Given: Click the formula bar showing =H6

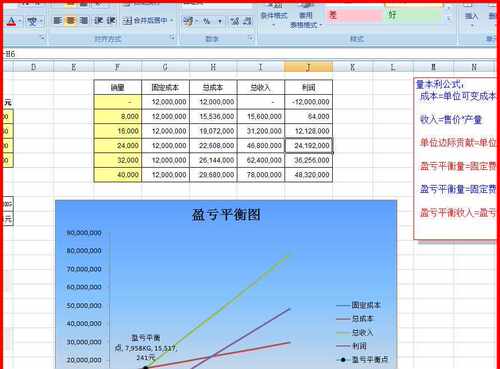Looking at the screenshot, I should (x=250, y=54).
